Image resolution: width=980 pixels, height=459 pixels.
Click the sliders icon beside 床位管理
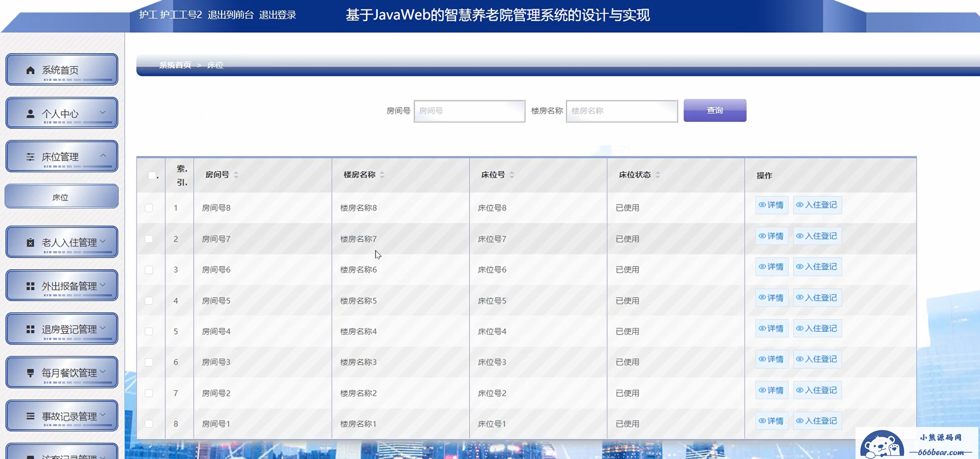click(31, 157)
